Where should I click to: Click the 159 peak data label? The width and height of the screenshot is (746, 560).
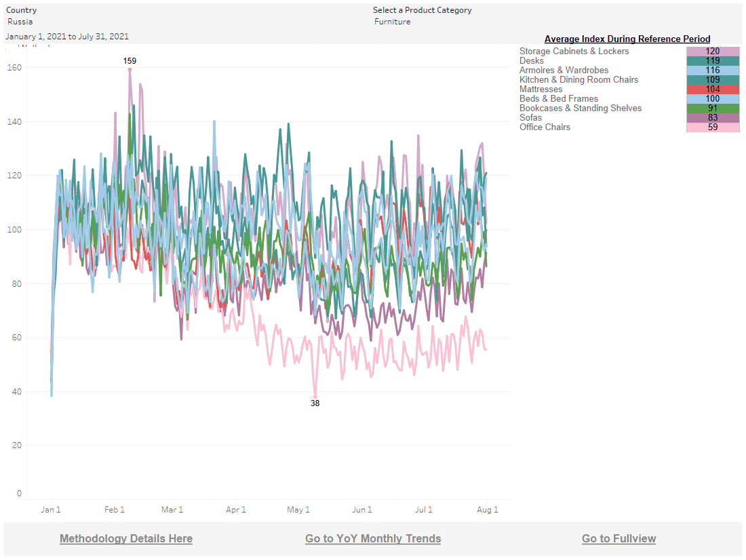[130, 61]
